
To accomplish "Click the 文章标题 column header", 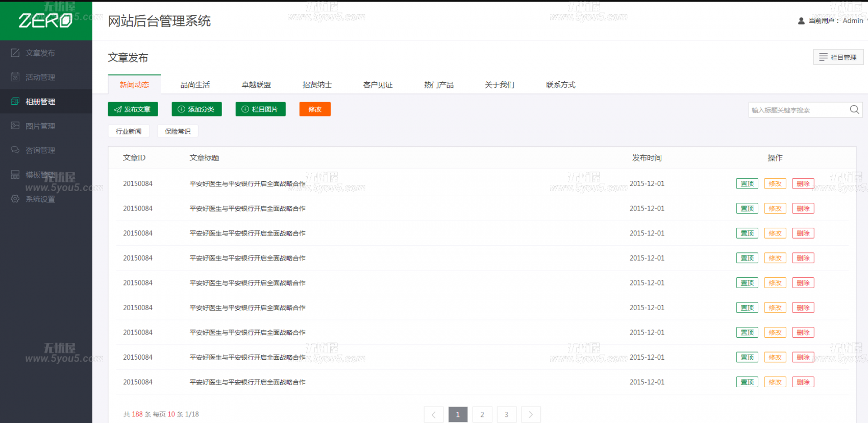I will tap(204, 158).
